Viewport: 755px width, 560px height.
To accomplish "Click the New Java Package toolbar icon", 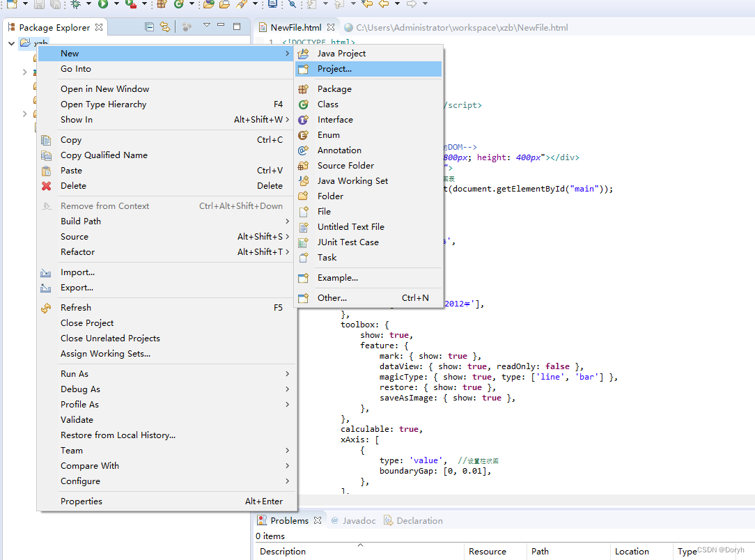I will 162,4.
